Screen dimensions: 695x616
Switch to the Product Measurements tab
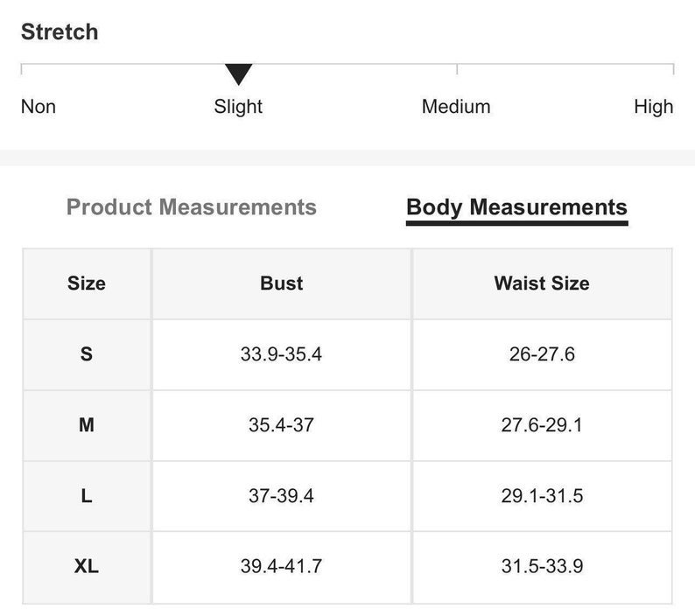point(192,207)
